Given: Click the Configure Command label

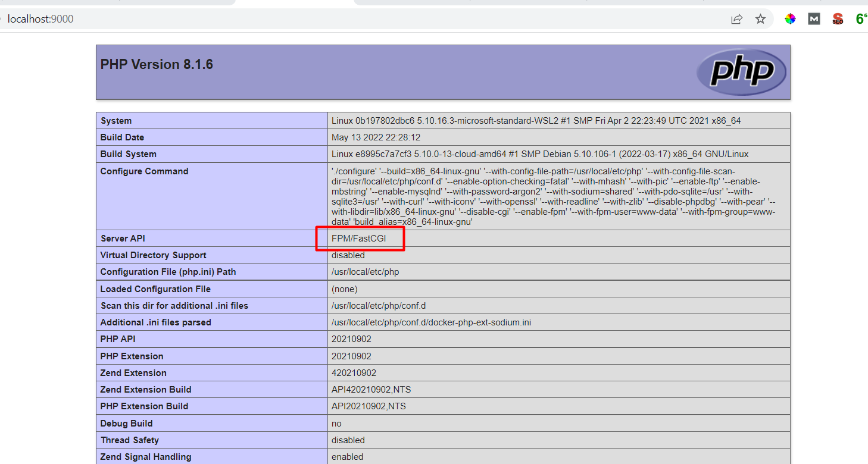Looking at the screenshot, I should coord(144,171).
